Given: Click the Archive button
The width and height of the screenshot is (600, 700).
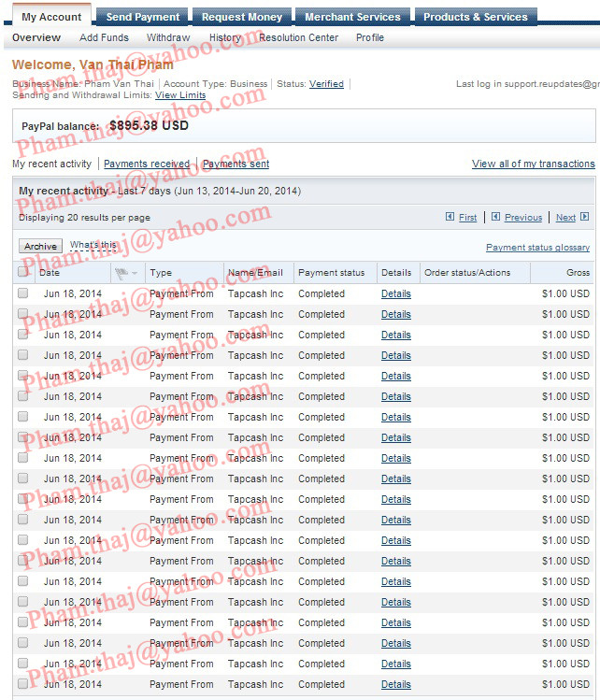Looking at the screenshot, I should click(40, 247).
